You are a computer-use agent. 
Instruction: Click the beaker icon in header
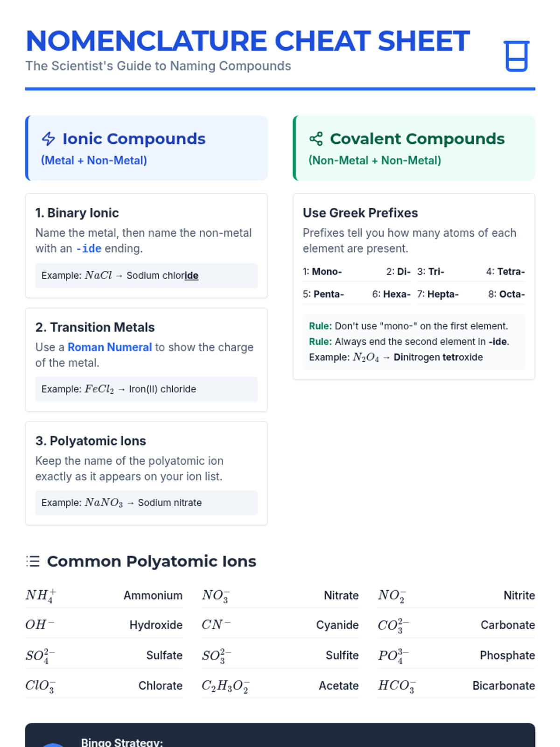click(x=516, y=56)
